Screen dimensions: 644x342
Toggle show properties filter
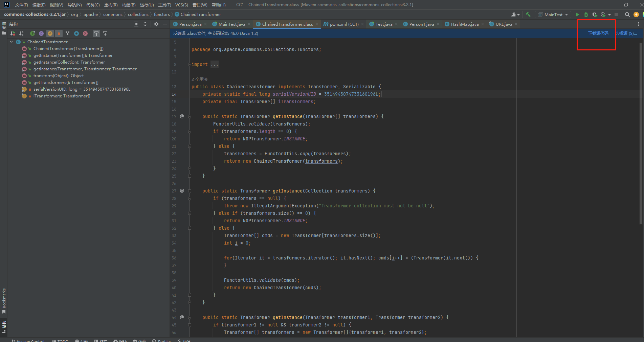41,33
